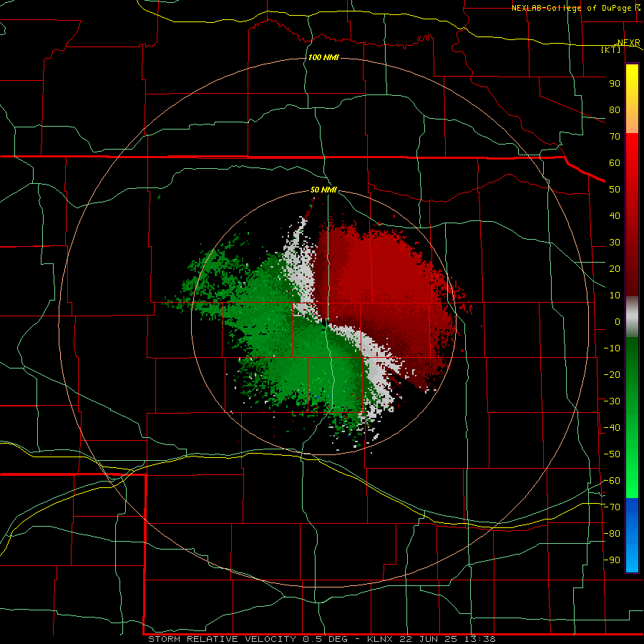Click the -90 knot scale label
This screenshot has width=644, height=644.
tap(612, 560)
